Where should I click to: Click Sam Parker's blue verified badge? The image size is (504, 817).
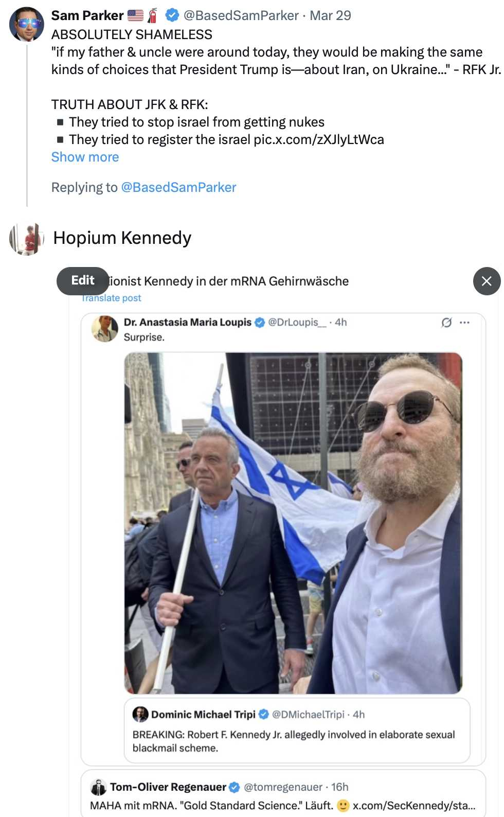click(x=172, y=15)
